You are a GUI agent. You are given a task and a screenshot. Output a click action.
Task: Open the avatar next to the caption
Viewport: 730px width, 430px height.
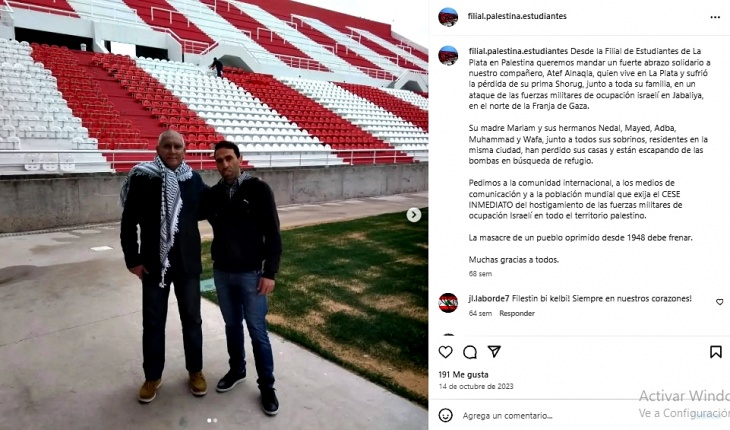pyautogui.click(x=448, y=55)
